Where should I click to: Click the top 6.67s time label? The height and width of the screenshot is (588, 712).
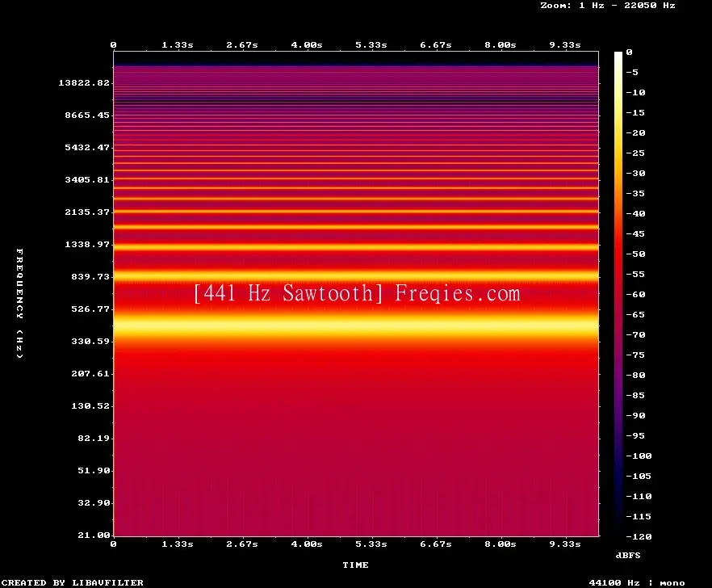(x=435, y=45)
